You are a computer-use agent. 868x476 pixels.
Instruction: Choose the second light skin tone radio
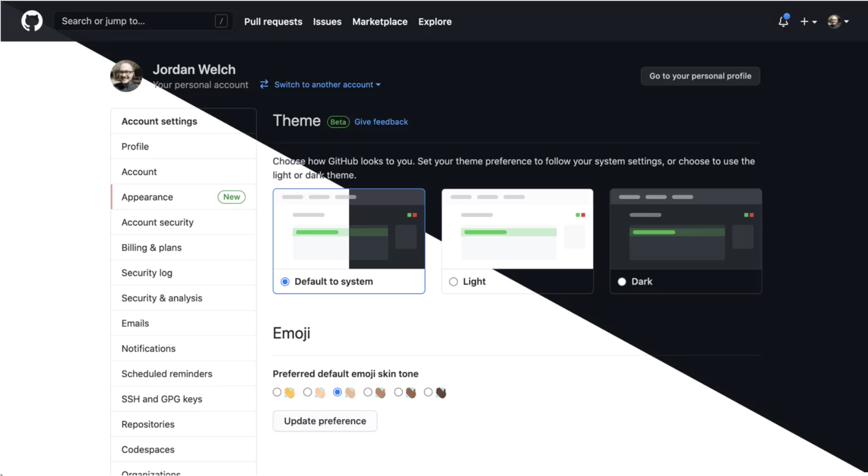point(307,392)
